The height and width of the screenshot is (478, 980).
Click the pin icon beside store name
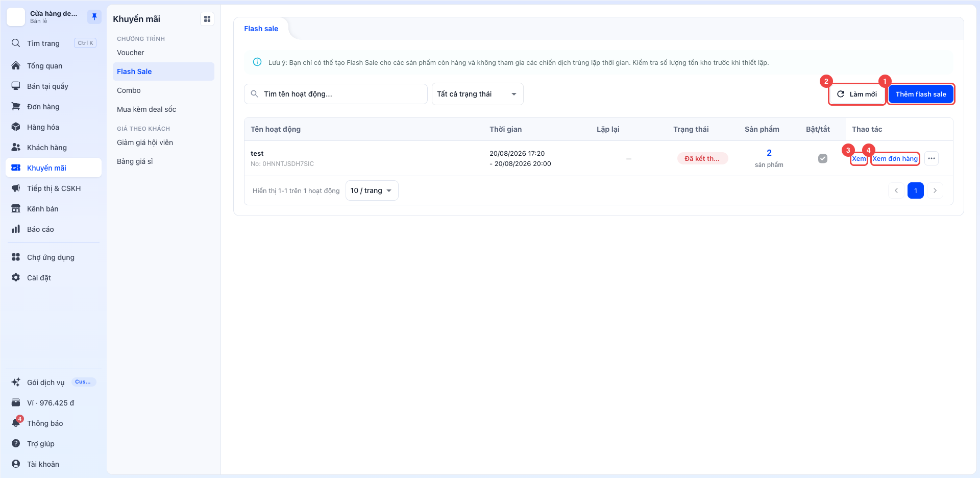(x=94, y=17)
